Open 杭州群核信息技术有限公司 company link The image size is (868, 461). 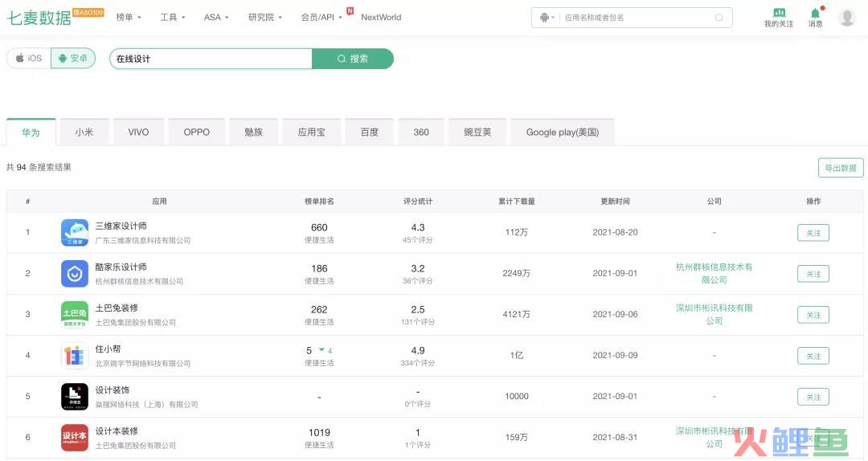tap(714, 273)
